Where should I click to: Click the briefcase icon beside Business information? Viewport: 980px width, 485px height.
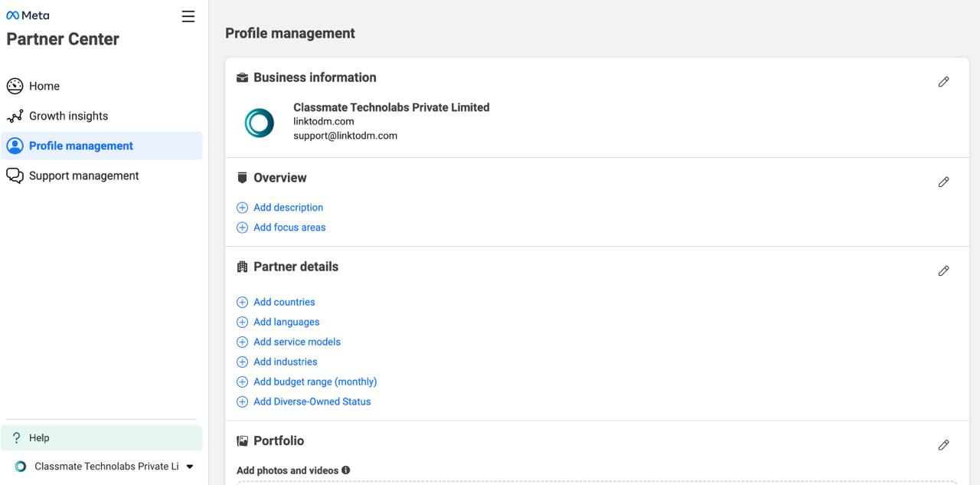coord(241,77)
